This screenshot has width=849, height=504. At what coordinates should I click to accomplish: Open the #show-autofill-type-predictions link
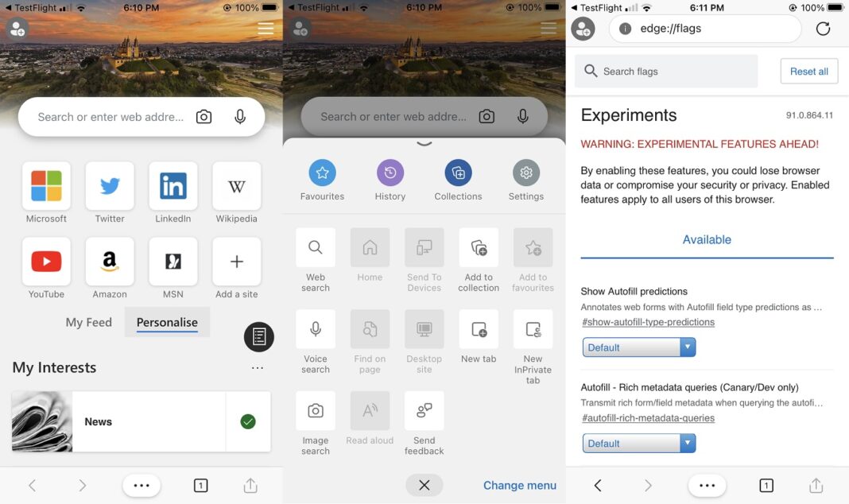tap(648, 322)
